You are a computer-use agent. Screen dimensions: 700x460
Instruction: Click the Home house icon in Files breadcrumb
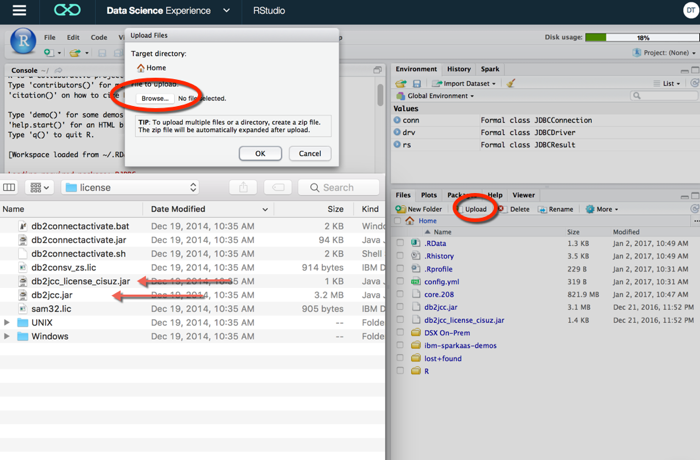click(x=410, y=221)
